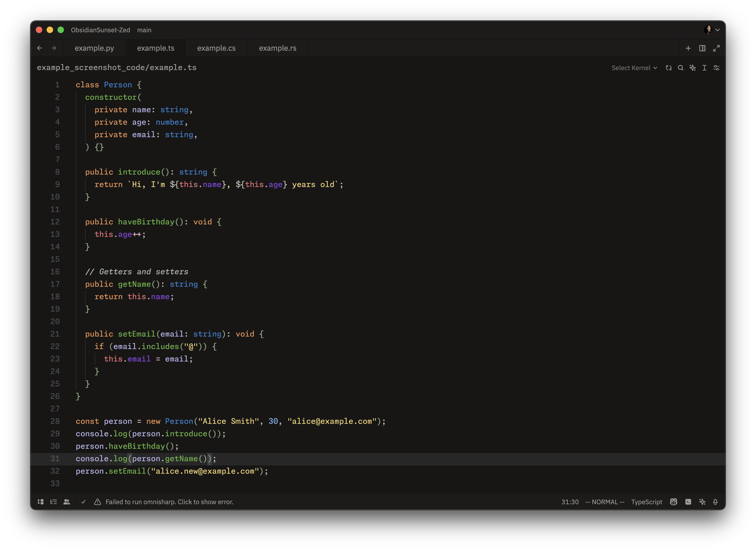Open the collaboration panel (people icon)

pyautogui.click(x=67, y=502)
